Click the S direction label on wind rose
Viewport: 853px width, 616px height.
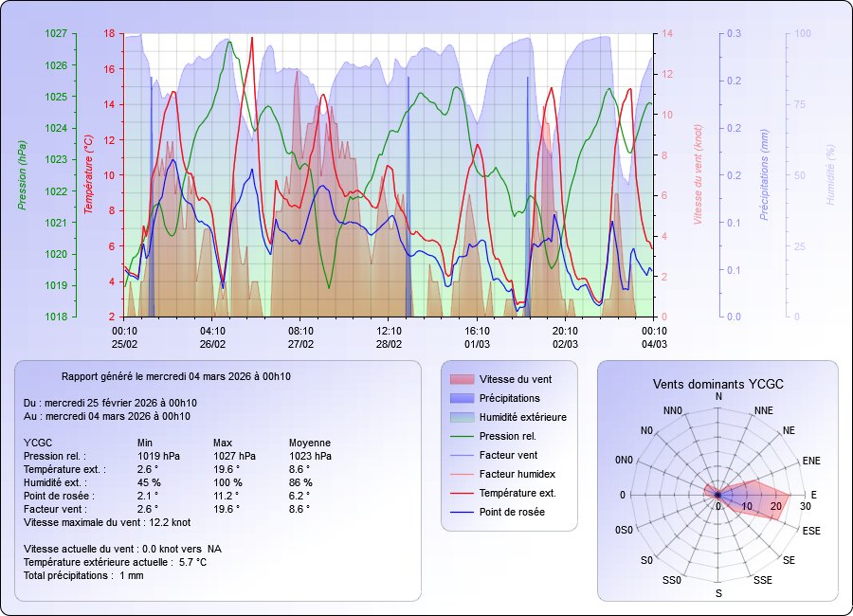717,593
